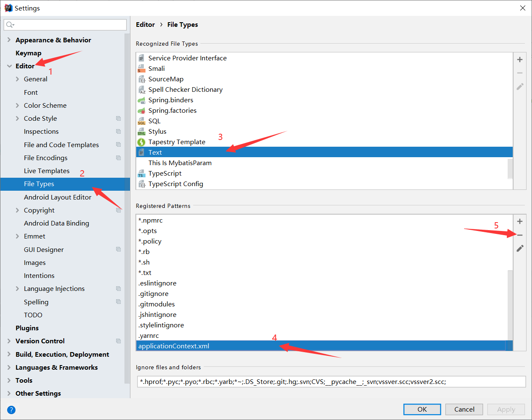The image size is (532, 420).
Task: Focus the settings search field
Action: click(x=65, y=25)
